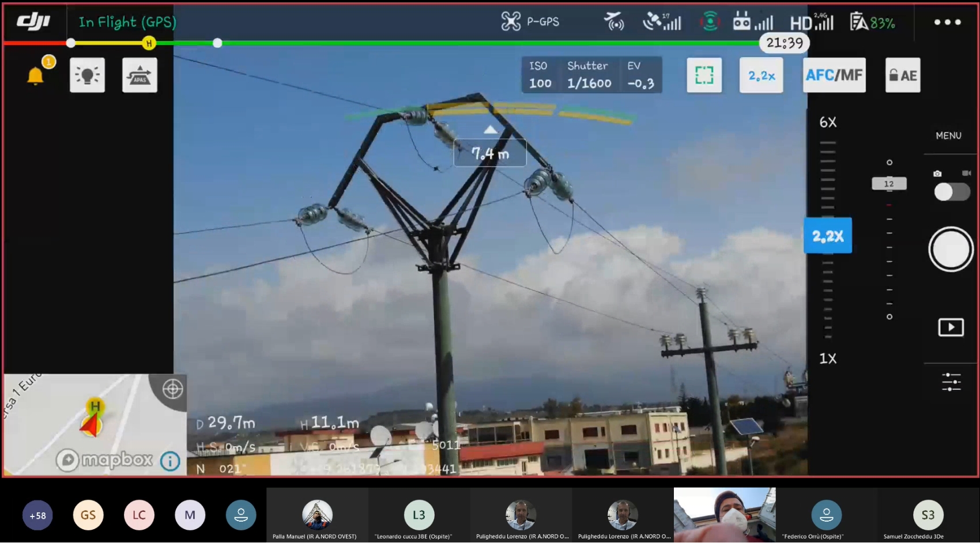This screenshot has width=980, height=543.
Task: Open camera settings sliders icon
Action: [951, 382]
